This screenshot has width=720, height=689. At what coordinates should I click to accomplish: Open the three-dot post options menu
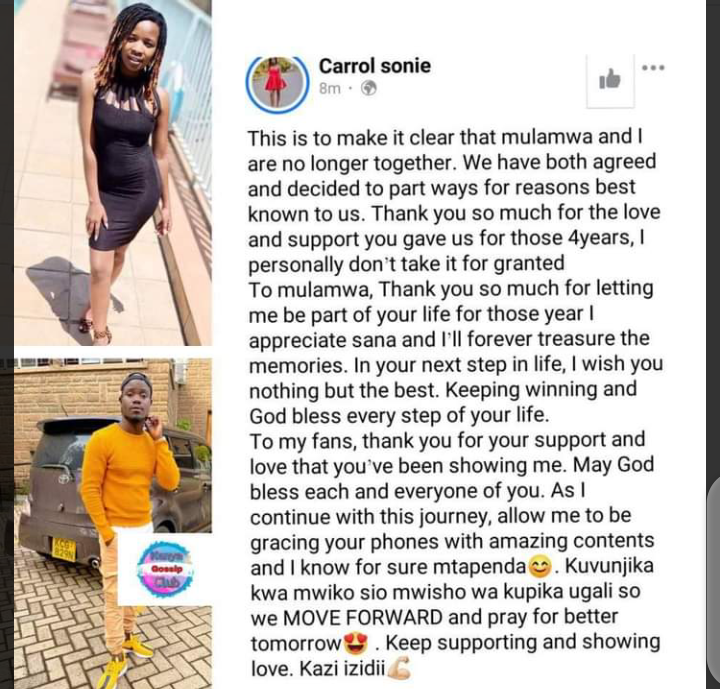pyautogui.click(x=653, y=68)
